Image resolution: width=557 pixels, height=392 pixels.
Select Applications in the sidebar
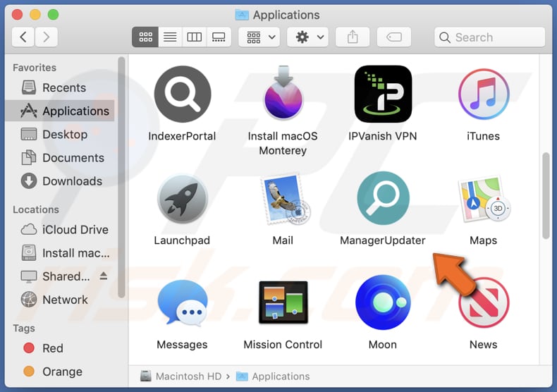[x=60, y=111]
